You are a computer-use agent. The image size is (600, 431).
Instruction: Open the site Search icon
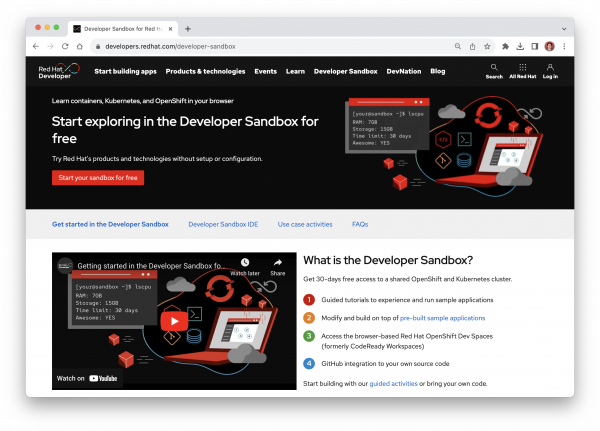point(494,68)
